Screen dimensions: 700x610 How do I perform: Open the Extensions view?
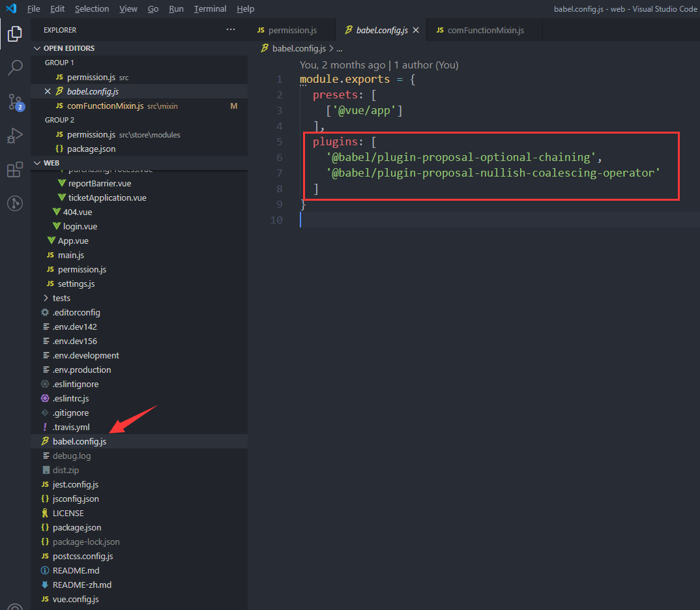[x=15, y=169]
